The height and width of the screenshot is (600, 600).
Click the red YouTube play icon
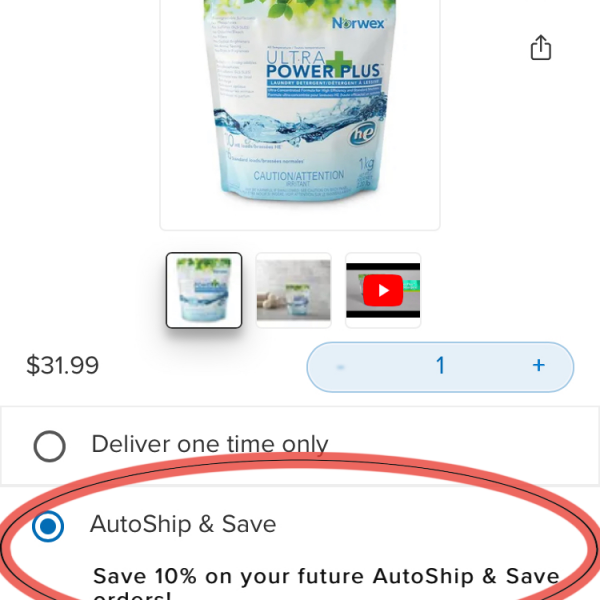click(x=383, y=290)
